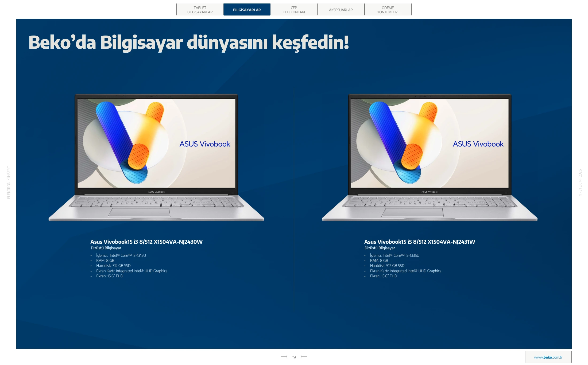Select the BİLGİSAYARLAR tab

tap(247, 10)
